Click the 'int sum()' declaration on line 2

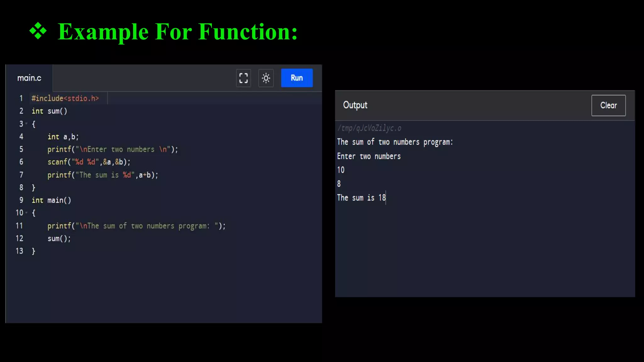[x=49, y=111]
